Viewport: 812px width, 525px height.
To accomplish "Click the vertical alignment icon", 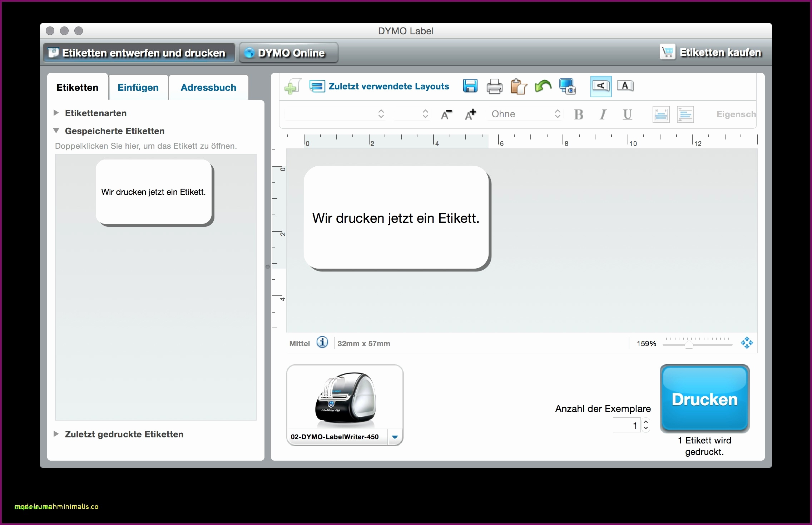I will (661, 114).
